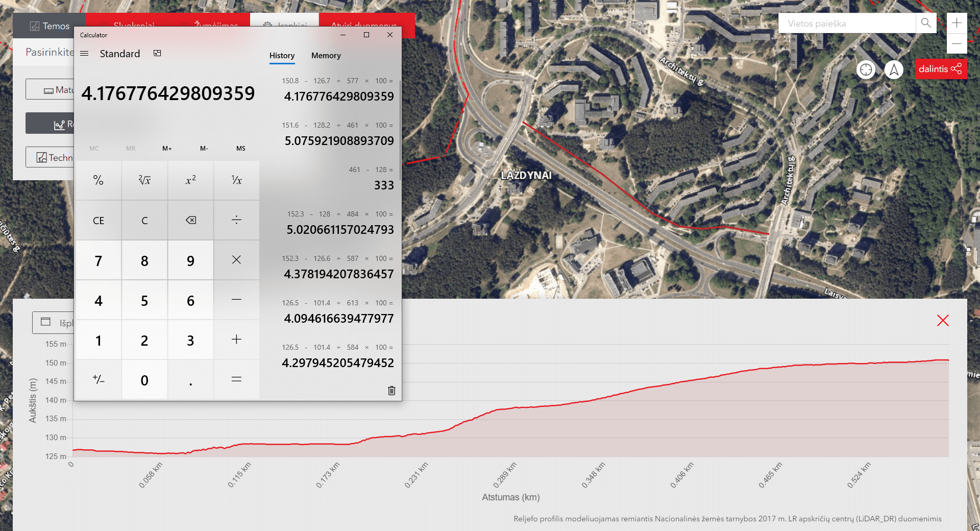The height and width of the screenshot is (531, 980).
Task: Open the Temos tab on map toolbar
Action: (x=50, y=26)
